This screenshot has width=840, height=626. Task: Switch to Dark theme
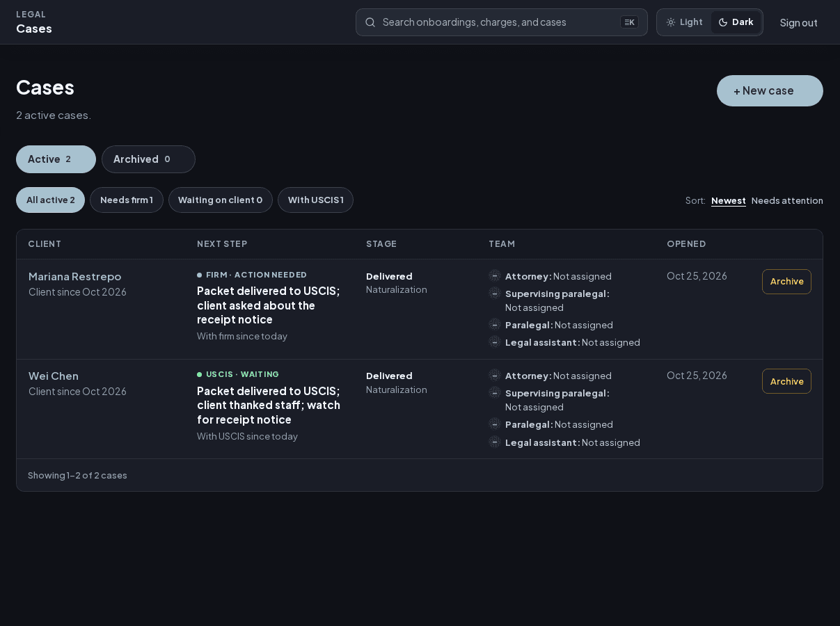[x=736, y=22]
